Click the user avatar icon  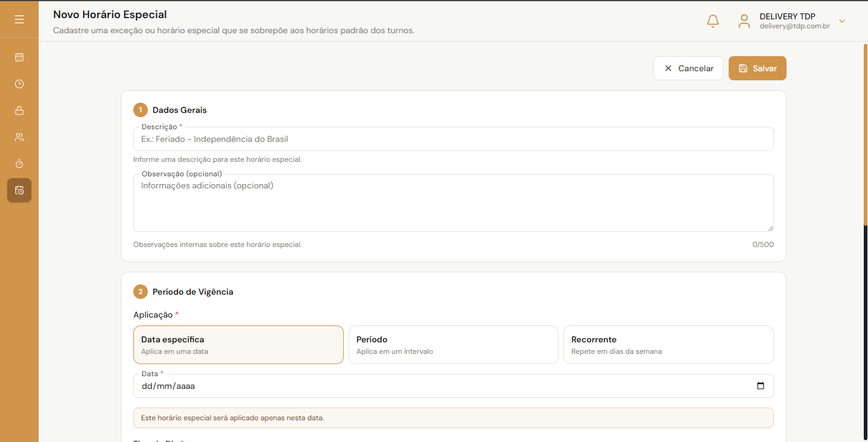[x=744, y=21]
